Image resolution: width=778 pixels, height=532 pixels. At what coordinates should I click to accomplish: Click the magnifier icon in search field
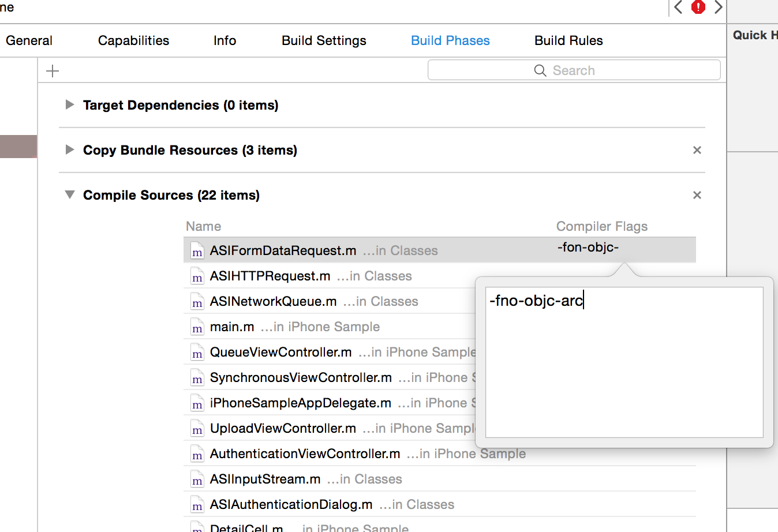tap(540, 70)
